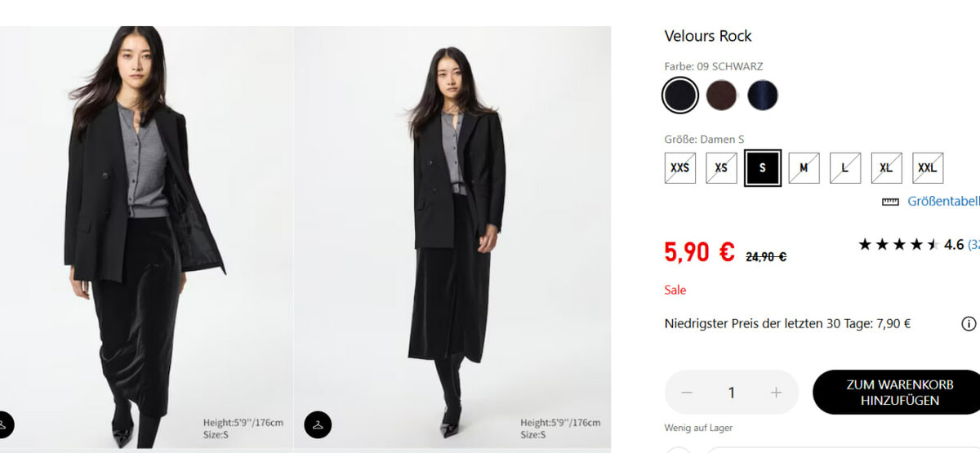Choose size XXL
The width and height of the screenshot is (980, 453).
(928, 168)
